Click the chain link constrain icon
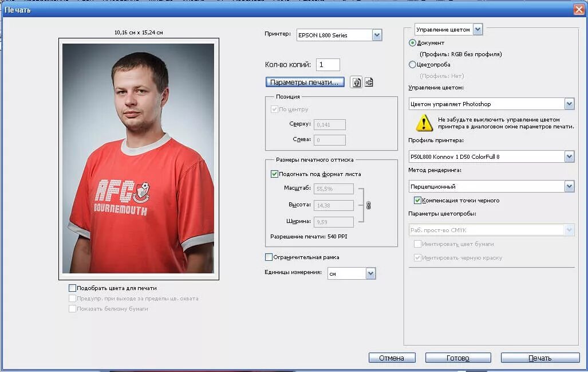The width and height of the screenshot is (588, 372). click(x=368, y=205)
